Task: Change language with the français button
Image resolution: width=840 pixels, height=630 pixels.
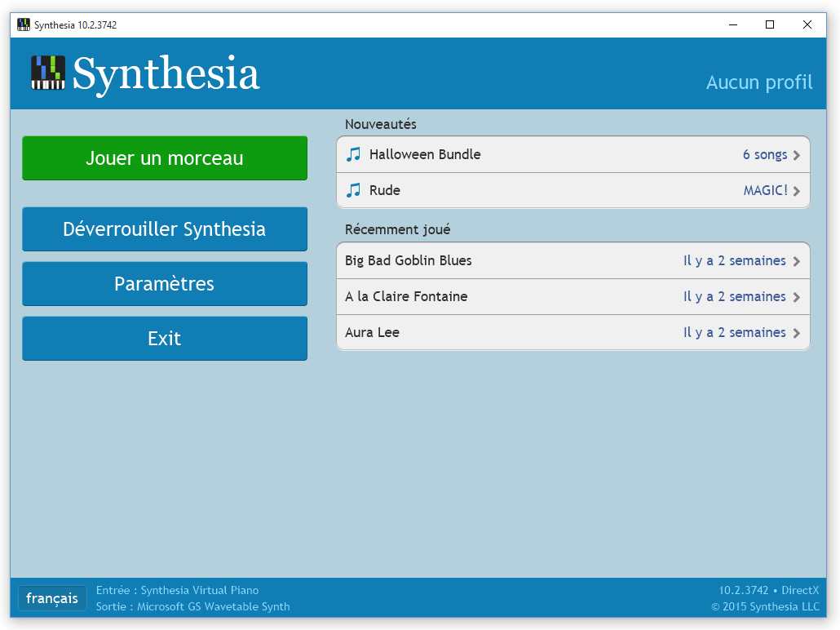Action: pyautogui.click(x=52, y=598)
